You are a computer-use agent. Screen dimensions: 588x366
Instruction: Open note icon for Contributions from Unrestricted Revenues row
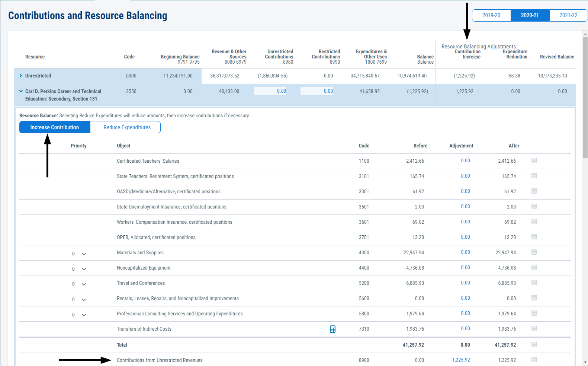[534, 360]
